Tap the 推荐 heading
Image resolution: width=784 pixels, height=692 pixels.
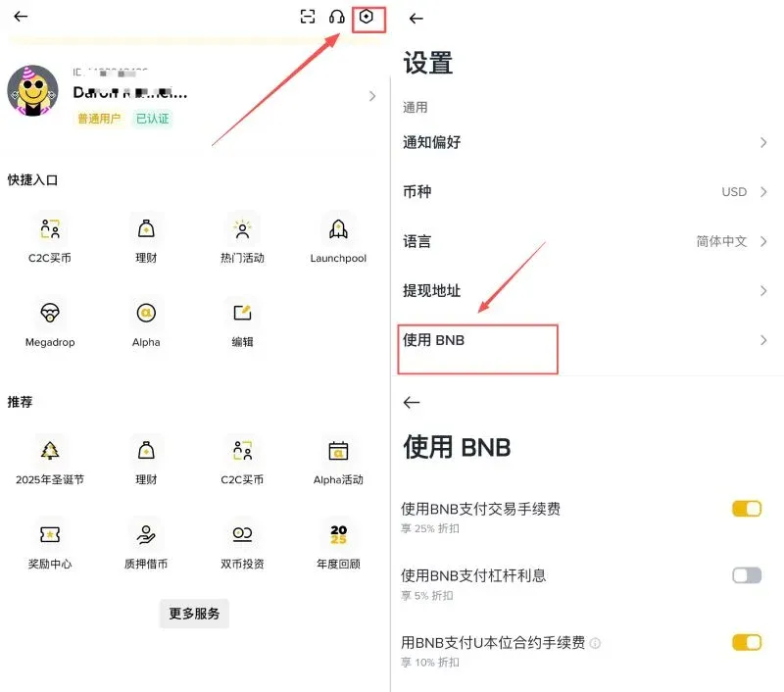[x=20, y=402]
